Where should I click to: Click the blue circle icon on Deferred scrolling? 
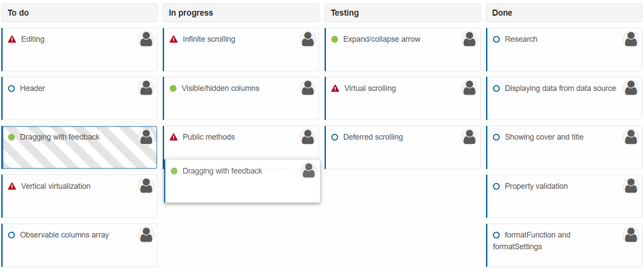(335, 137)
